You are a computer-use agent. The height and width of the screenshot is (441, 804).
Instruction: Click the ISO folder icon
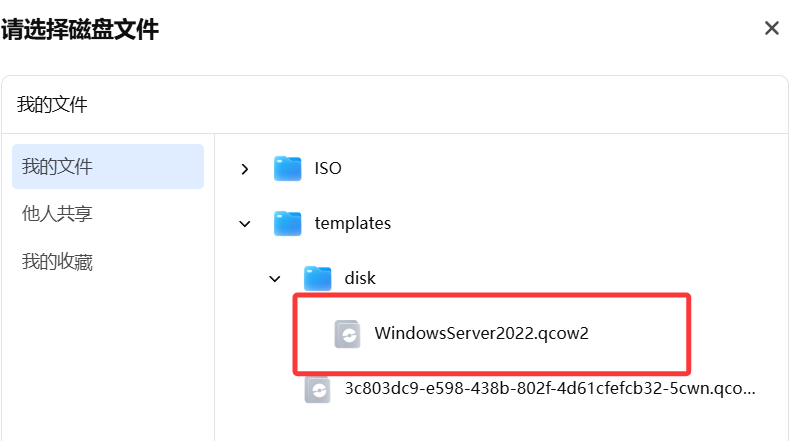[287, 168]
